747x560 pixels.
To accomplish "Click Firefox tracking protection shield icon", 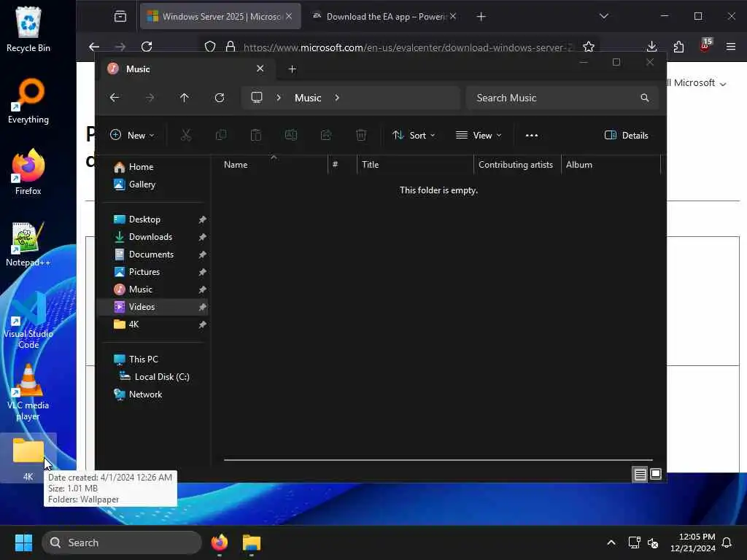I will (x=210, y=47).
